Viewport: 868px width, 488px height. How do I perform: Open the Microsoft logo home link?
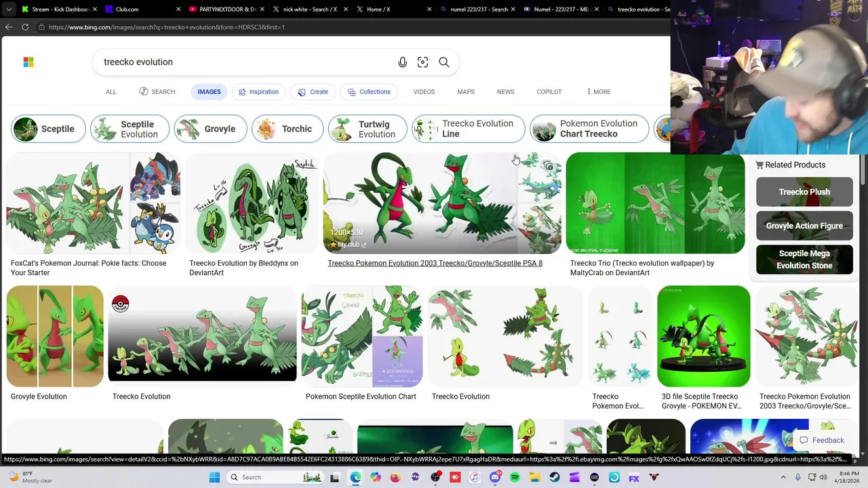[28, 62]
